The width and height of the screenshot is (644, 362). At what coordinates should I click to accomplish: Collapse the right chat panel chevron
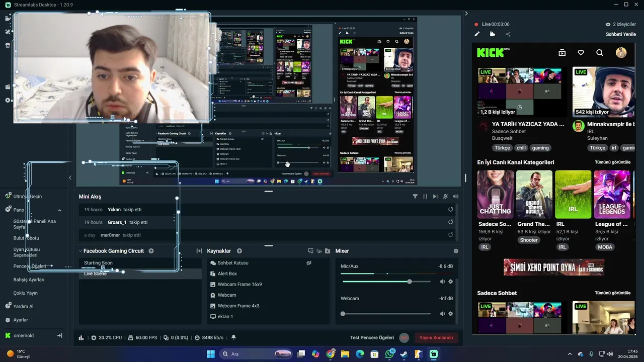(x=466, y=14)
